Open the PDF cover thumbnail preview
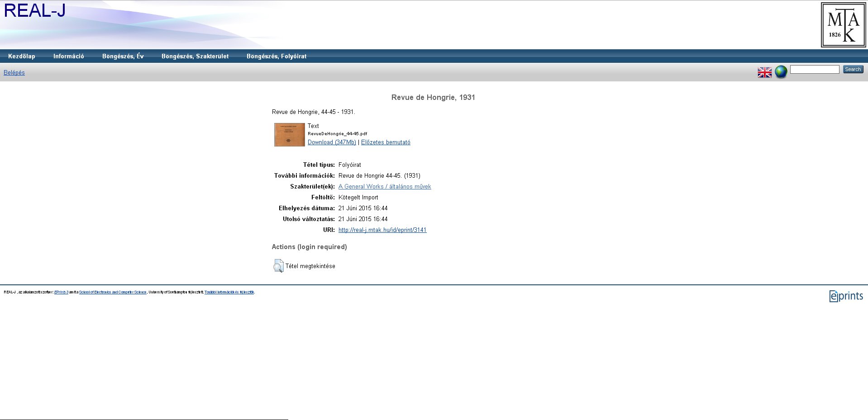 click(290, 135)
